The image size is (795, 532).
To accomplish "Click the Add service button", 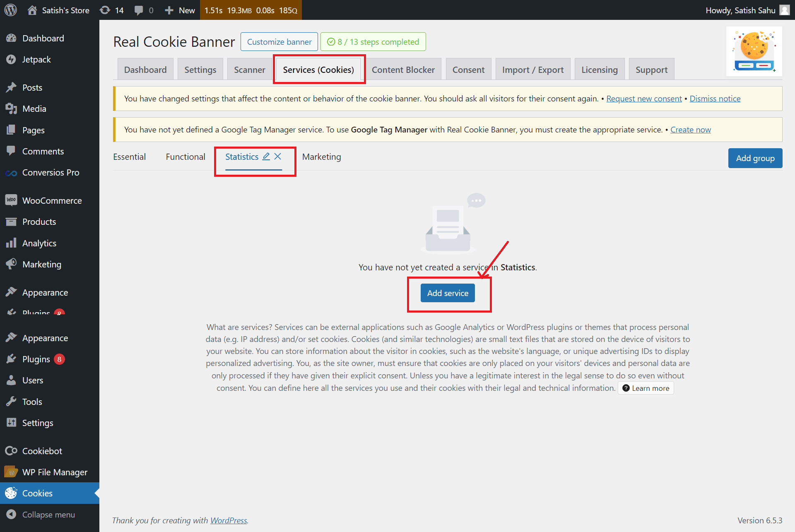I will [x=448, y=293].
